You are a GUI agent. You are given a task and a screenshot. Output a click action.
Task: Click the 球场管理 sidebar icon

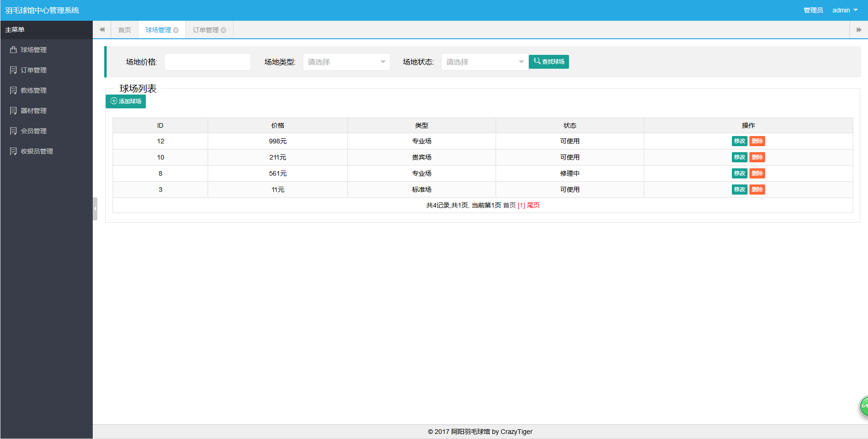click(13, 50)
